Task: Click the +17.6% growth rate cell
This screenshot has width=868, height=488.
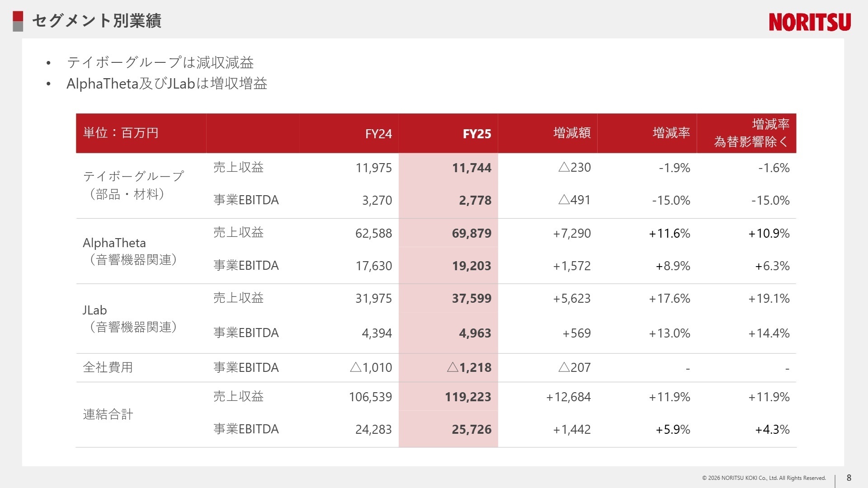Action: [669, 298]
